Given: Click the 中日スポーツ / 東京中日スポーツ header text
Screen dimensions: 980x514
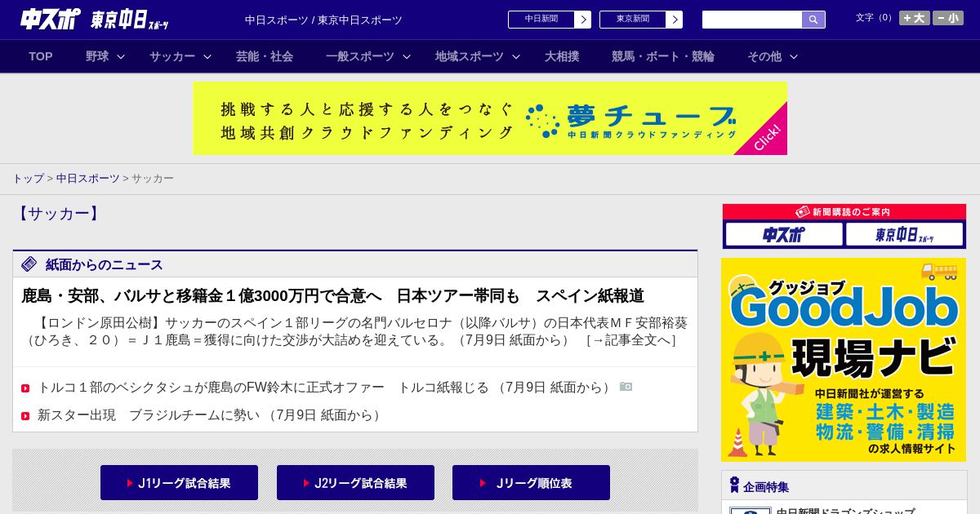Looking at the screenshot, I should tap(323, 20).
